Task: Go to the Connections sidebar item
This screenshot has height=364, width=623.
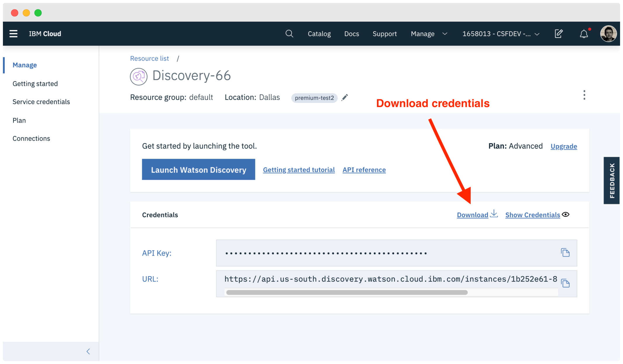Action: (31, 139)
